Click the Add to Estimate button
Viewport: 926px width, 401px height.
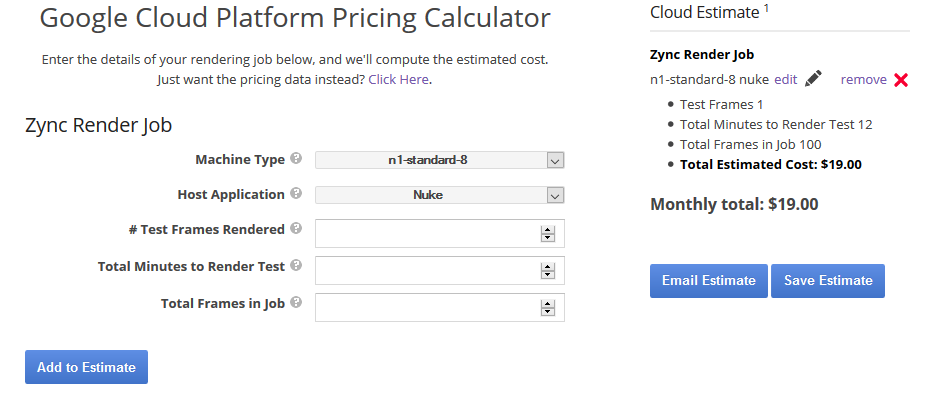[86, 367]
